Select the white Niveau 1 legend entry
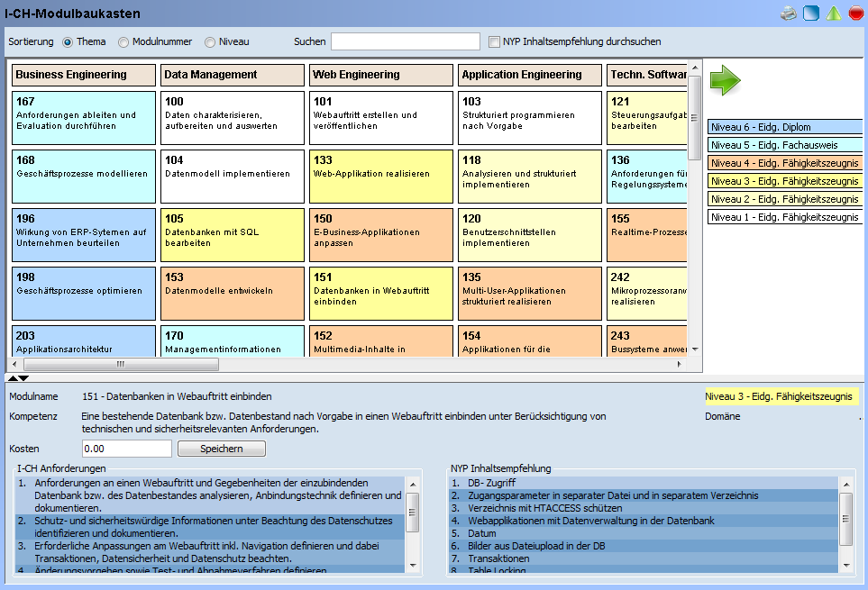 coord(785,217)
